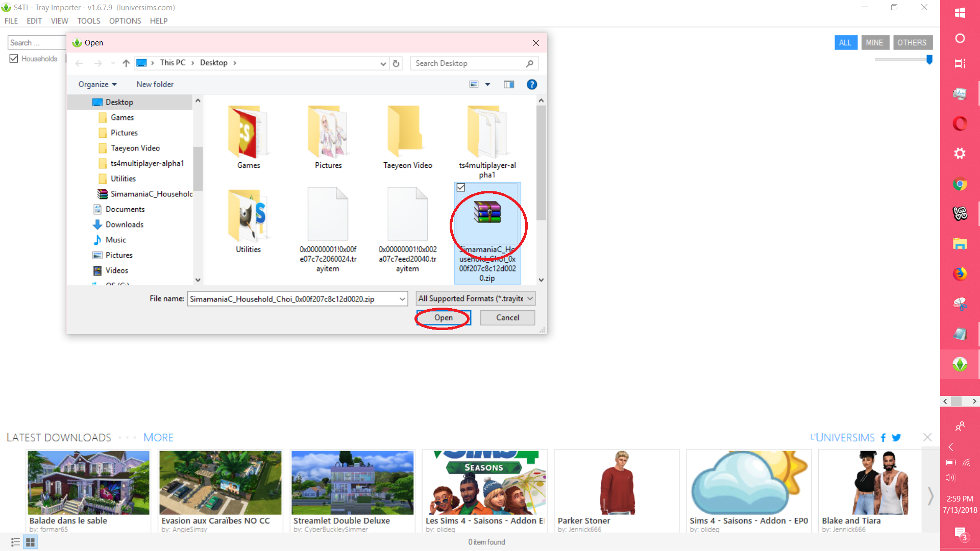Open MORE latest downloads link
Image resolution: width=980 pixels, height=551 pixels.
158,438
